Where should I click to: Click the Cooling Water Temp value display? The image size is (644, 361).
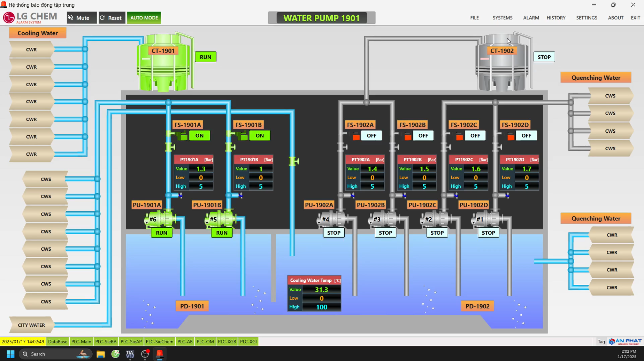[321, 290]
